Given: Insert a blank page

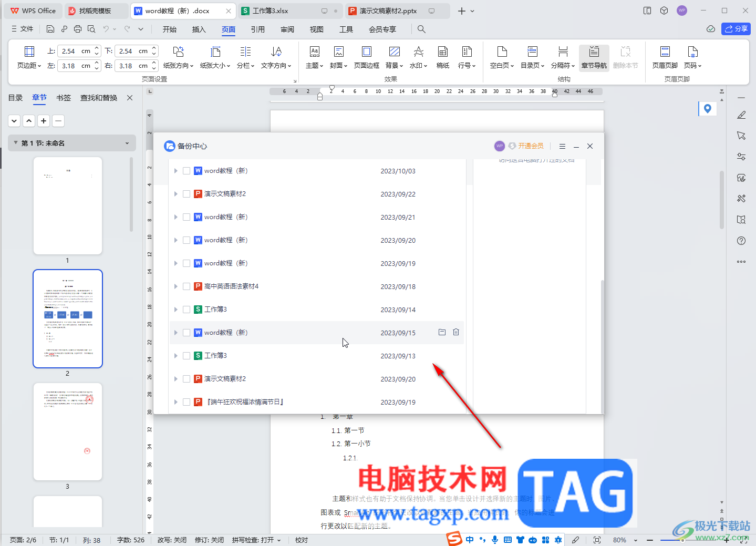Looking at the screenshot, I should click(502, 57).
